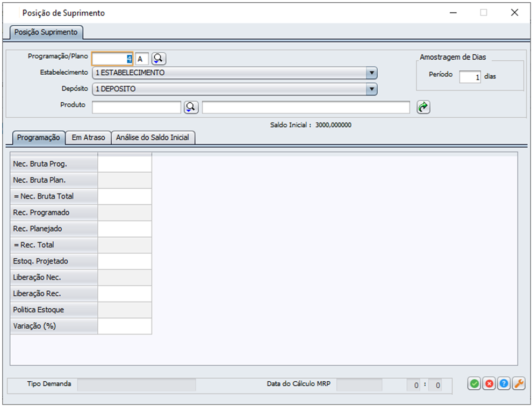This screenshot has height=406, width=532.
Task: Click the orange wrench settings icon
Action: pyautogui.click(x=519, y=383)
